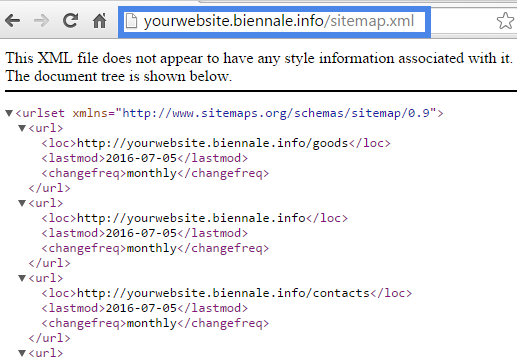Click the loc text ending in /goods
The height and width of the screenshot is (360, 517).
(212, 143)
